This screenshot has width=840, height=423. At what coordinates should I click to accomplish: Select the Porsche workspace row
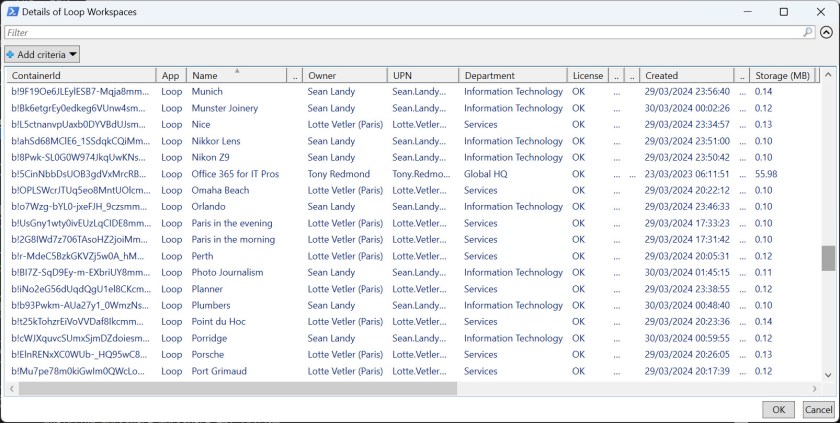413,354
